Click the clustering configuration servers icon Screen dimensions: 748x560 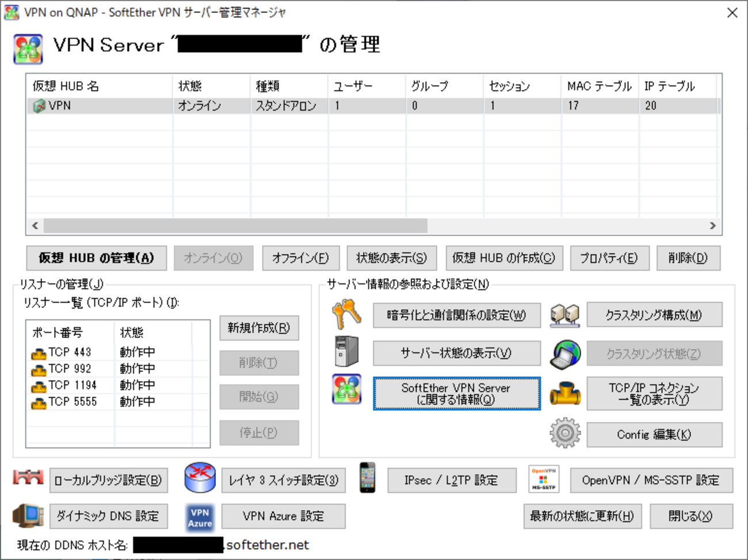point(564,315)
